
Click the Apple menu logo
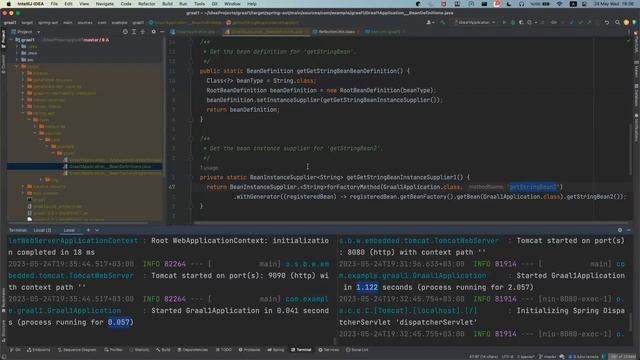[9, 4]
